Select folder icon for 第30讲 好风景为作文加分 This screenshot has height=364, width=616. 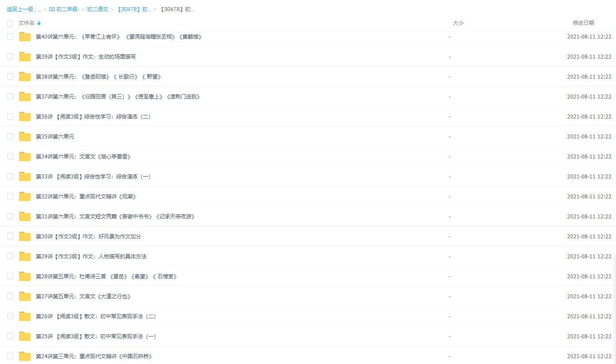click(x=25, y=237)
